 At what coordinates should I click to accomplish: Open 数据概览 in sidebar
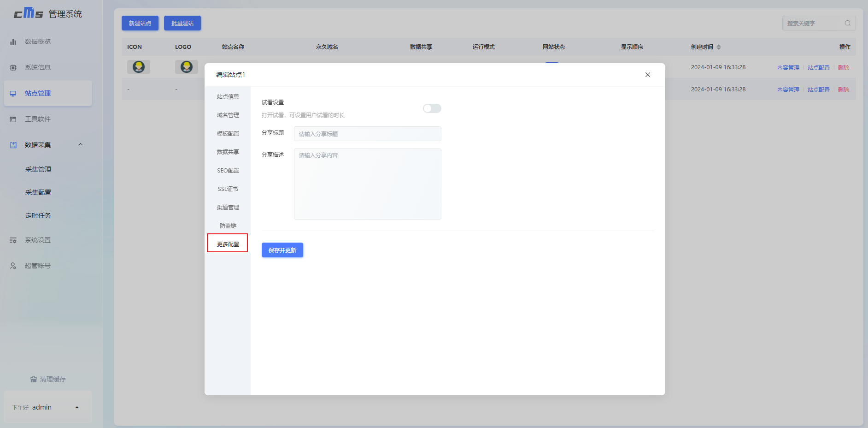click(48, 42)
